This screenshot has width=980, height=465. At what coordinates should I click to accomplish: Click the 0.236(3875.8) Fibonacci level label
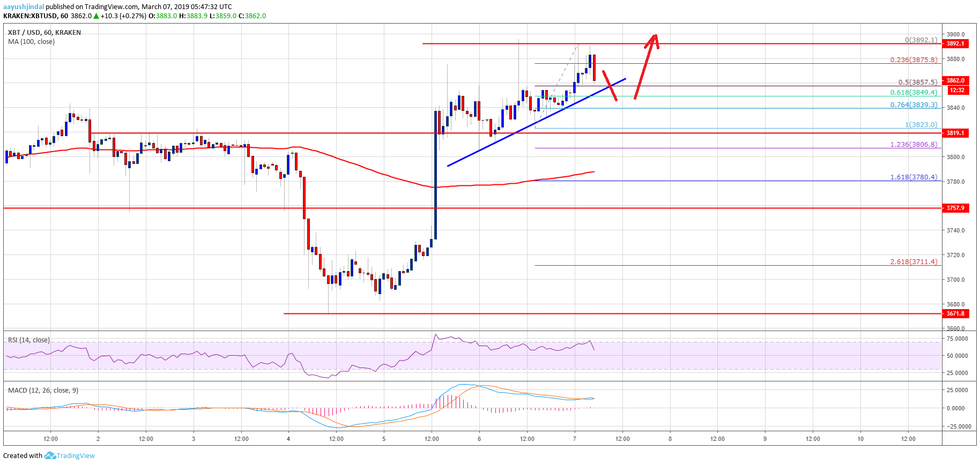(x=914, y=60)
